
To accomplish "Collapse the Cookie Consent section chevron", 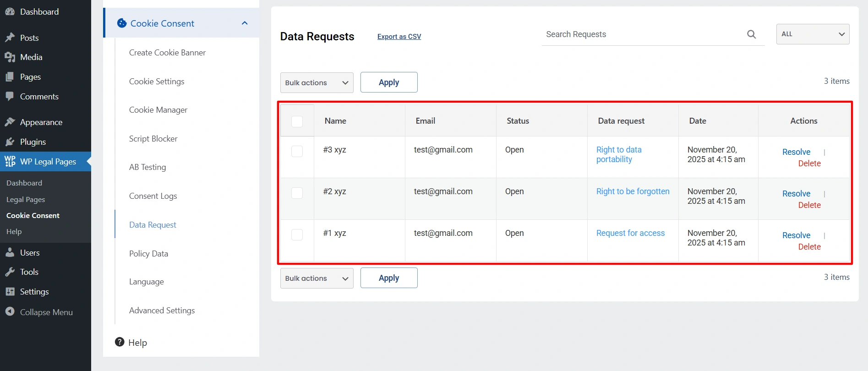I will tap(245, 23).
